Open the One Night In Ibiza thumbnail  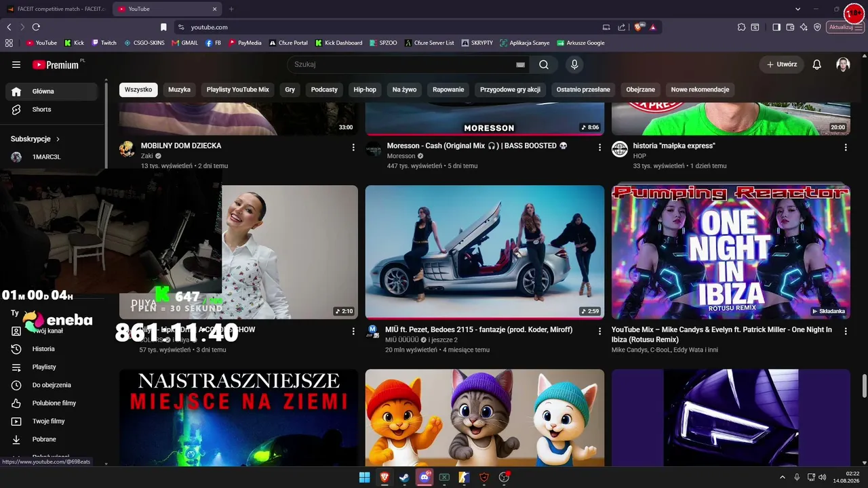[x=731, y=252]
